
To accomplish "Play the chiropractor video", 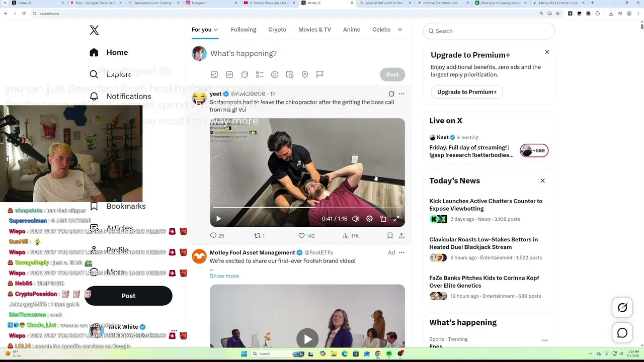I will (x=218, y=219).
